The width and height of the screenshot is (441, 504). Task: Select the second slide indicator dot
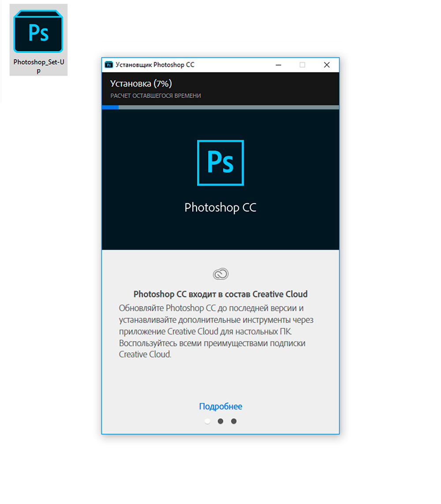[x=220, y=421]
